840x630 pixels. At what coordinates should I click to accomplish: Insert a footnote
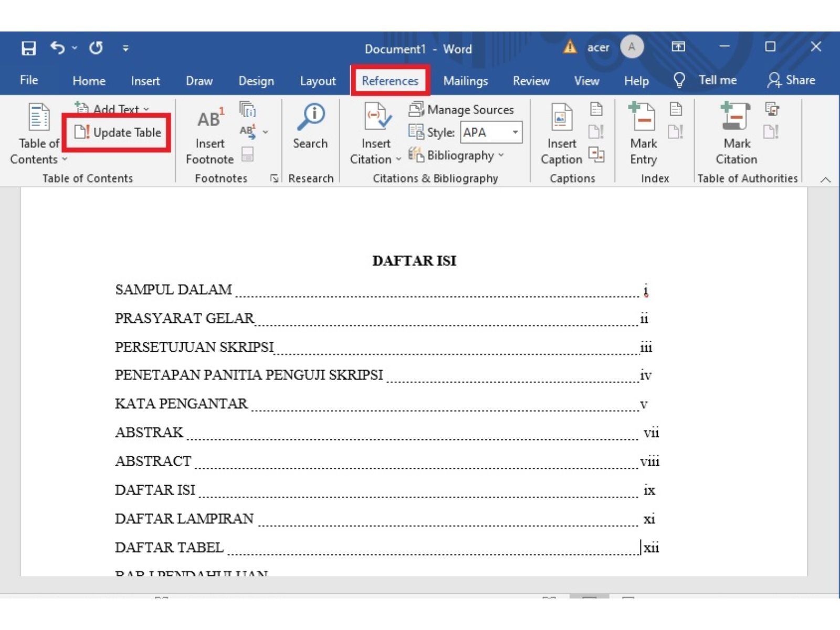click(x=209, y=131)
